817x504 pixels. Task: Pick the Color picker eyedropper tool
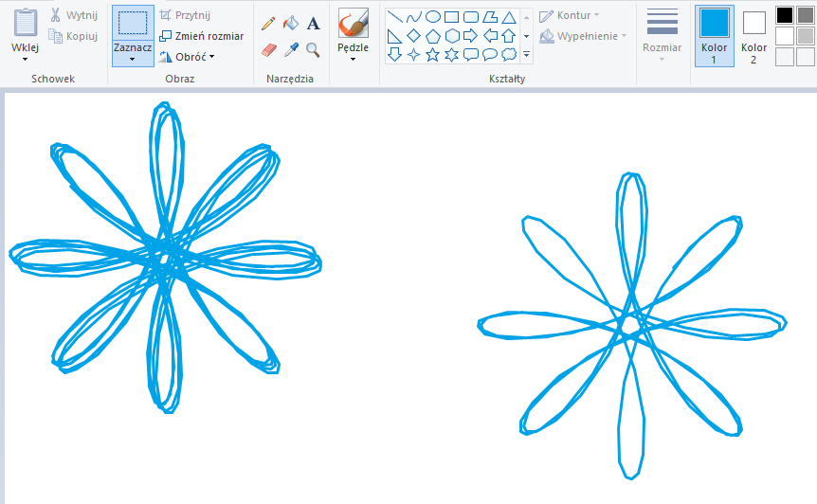click(x=291, y=50)
